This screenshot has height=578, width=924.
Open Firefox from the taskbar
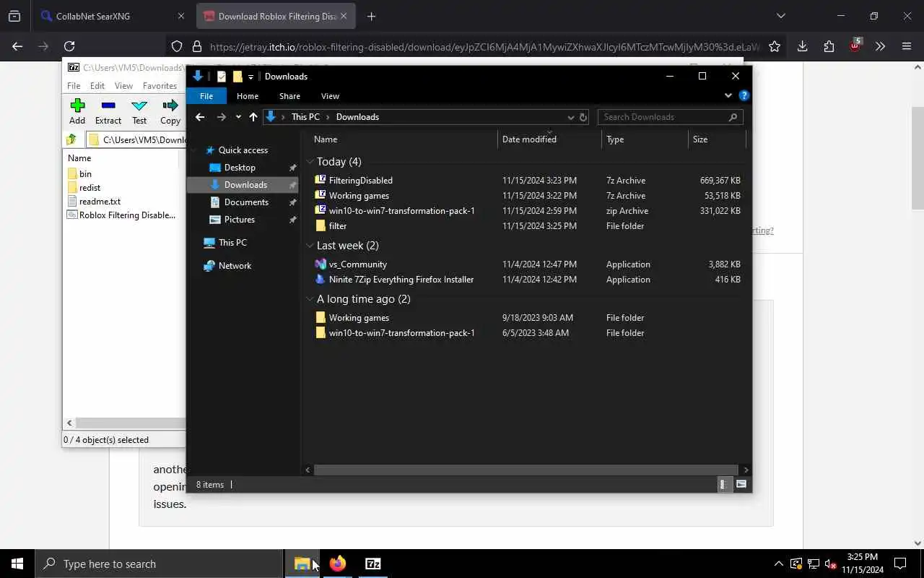pos(337,564)
